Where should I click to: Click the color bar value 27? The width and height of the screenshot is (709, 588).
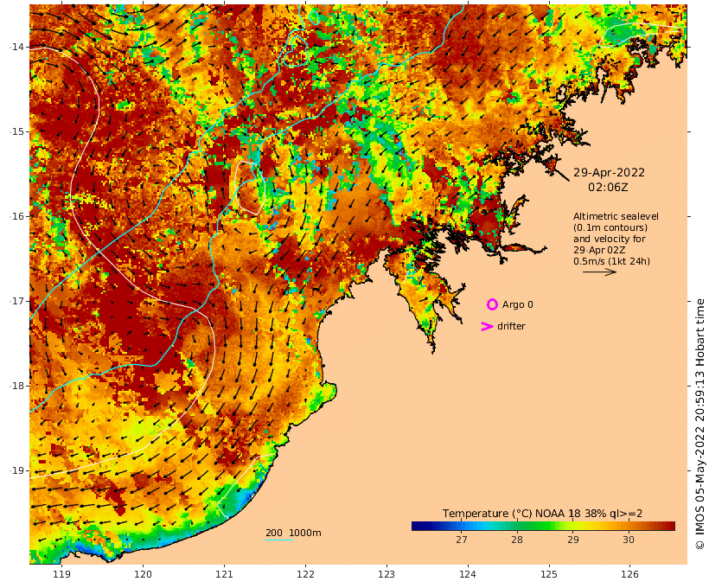[461, 540]
